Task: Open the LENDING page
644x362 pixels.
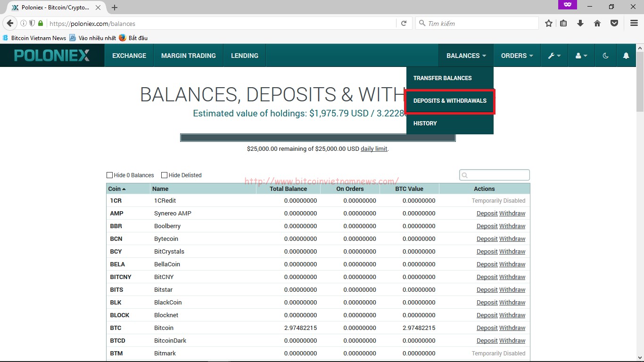Action: point(245,56)
